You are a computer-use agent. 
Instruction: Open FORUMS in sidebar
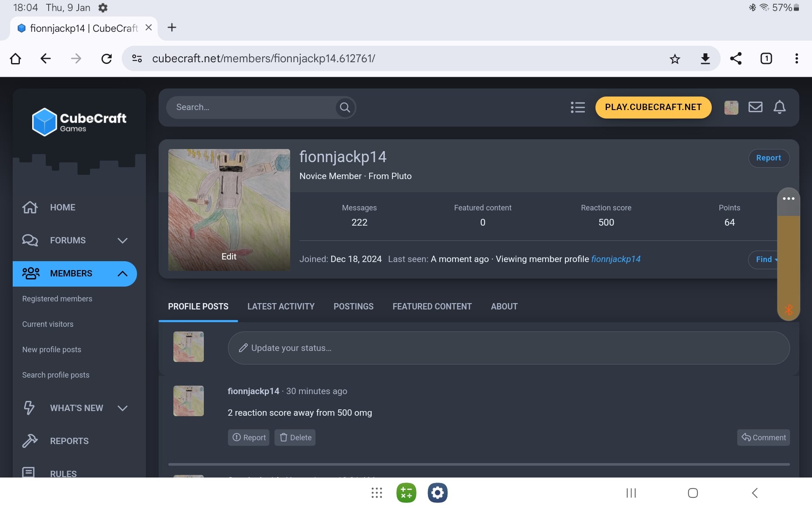68,240
